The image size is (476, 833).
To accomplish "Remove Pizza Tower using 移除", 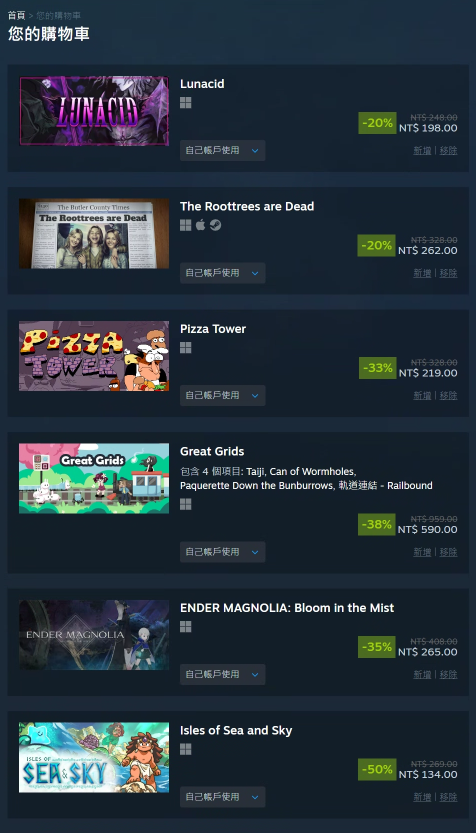I will coord(448,395).
